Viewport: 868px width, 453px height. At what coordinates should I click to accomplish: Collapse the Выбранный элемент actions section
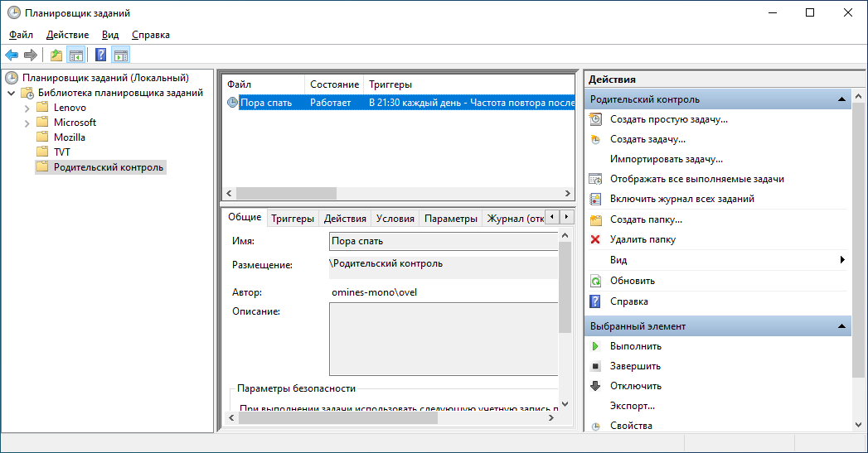coord(841,326)
